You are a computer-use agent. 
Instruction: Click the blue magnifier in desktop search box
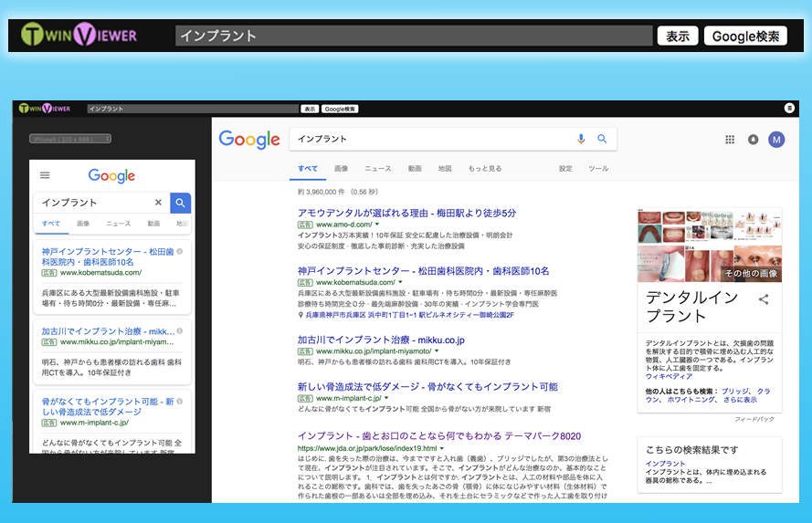[x=602, y=139]
